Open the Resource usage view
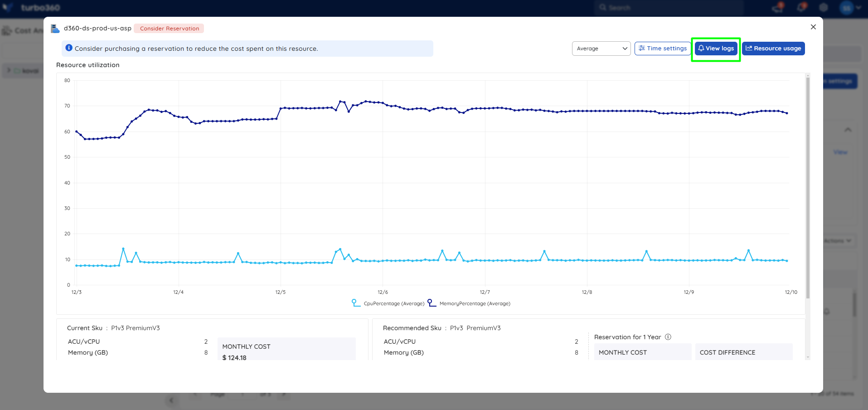Viewport: 868px width, 410px height. [773, 49]
